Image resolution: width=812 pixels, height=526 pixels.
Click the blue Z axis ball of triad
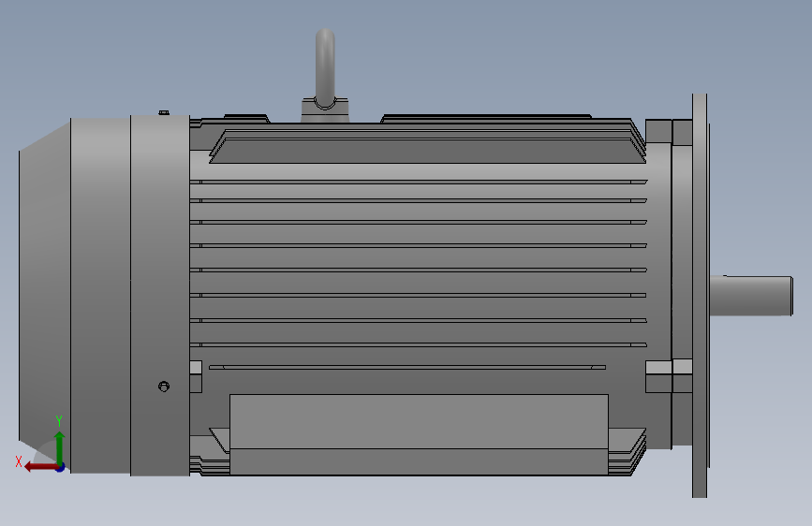(61, 468)
